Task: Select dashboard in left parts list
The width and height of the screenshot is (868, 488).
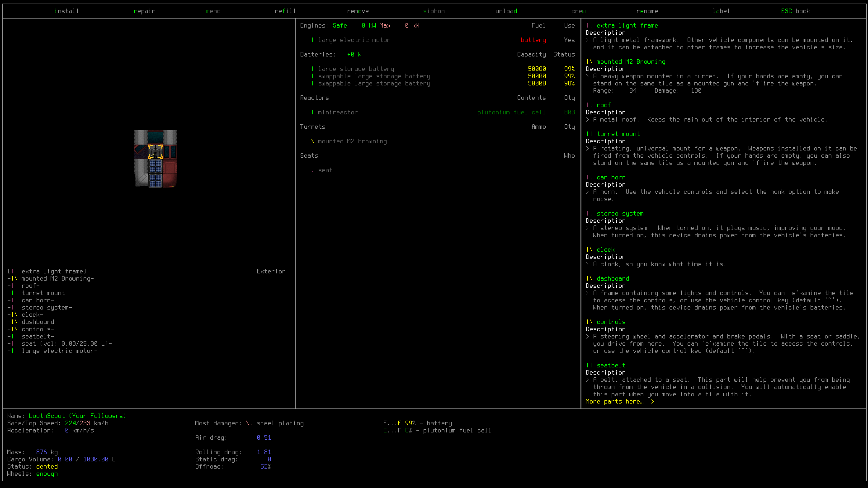Action: [x=33, y=322]
